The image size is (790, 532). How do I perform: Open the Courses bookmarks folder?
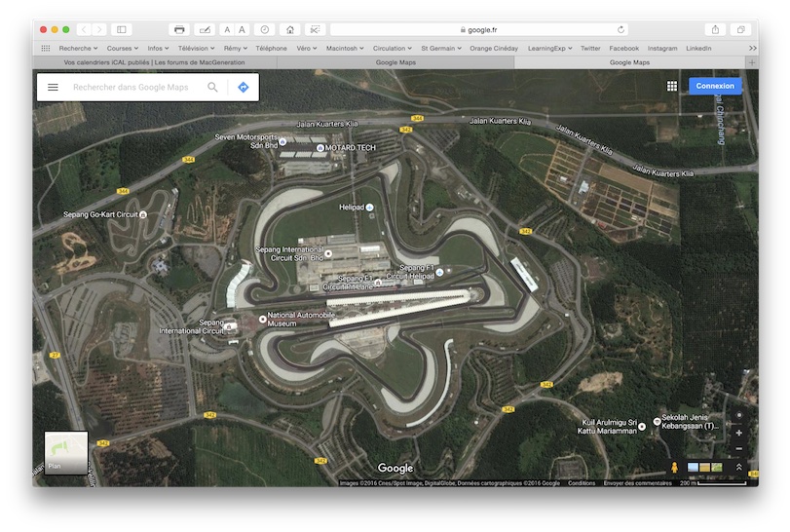pos(123,49)
